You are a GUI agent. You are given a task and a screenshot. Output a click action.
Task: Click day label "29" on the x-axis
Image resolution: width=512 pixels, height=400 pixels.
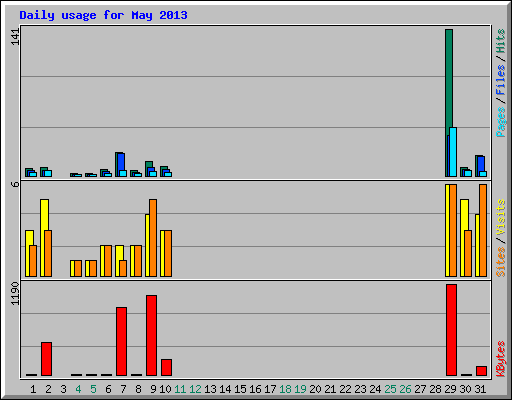pyautogui.click(x=450, y=389)
